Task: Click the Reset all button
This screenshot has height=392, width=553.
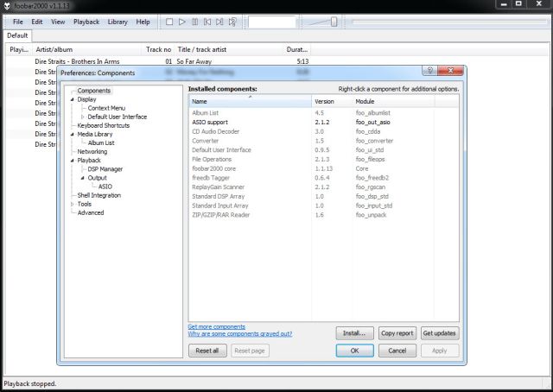Action: tap(207, 351)
